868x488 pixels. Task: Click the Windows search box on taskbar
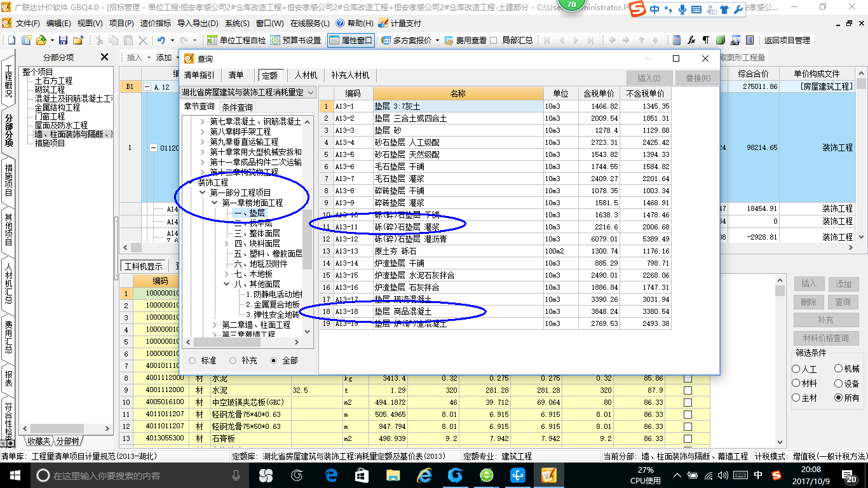click(x=140, y=475)
